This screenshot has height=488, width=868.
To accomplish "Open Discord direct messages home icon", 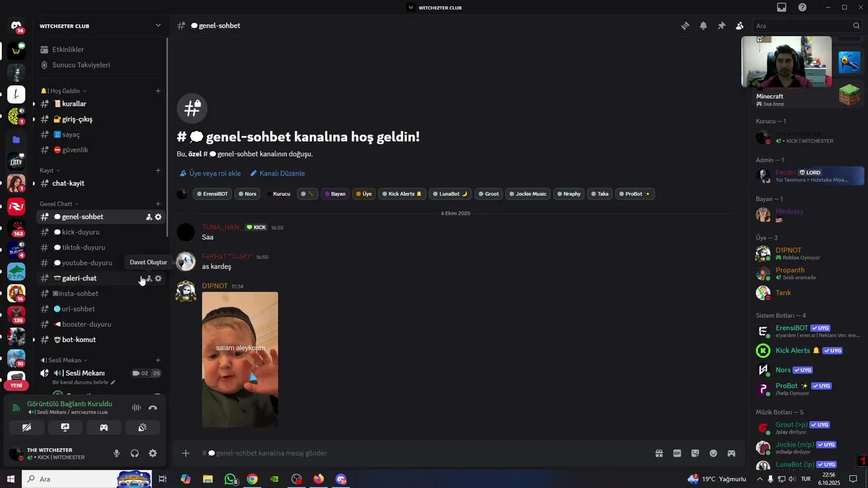I will coord(16,26).
